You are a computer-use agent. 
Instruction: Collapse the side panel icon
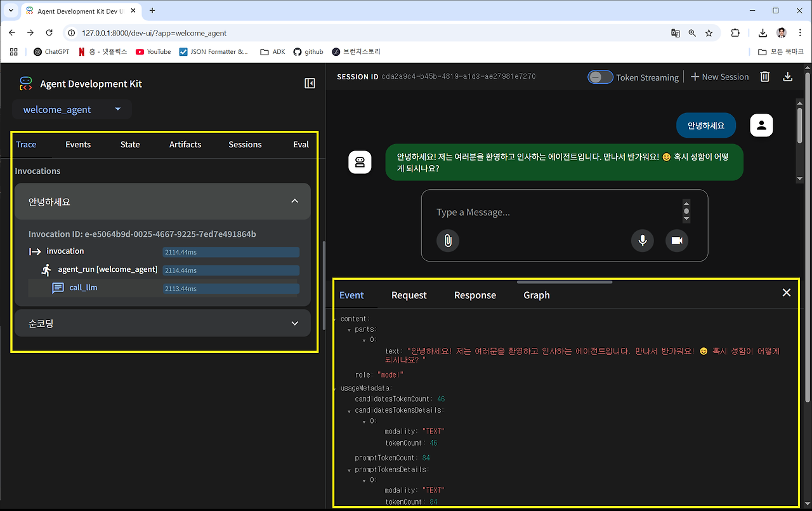310,83
